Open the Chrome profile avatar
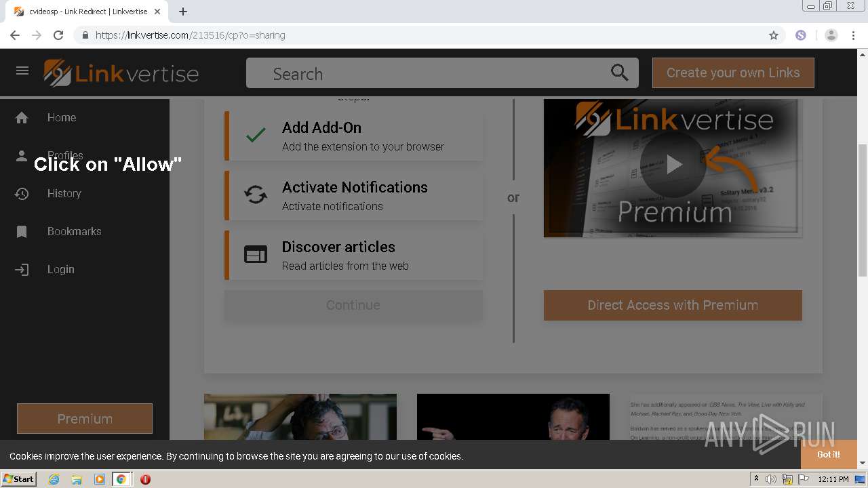Screen dimensions: 868x488 [831, 35]
